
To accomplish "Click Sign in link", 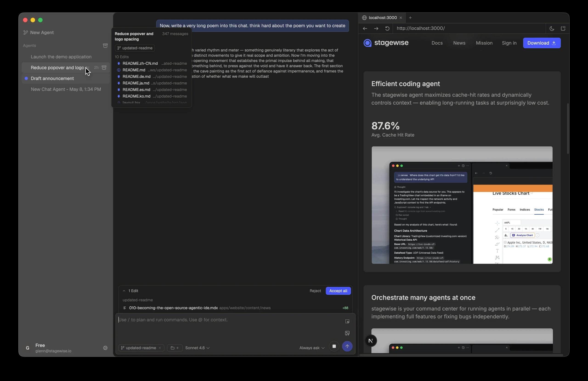I will tap(509, 43).
